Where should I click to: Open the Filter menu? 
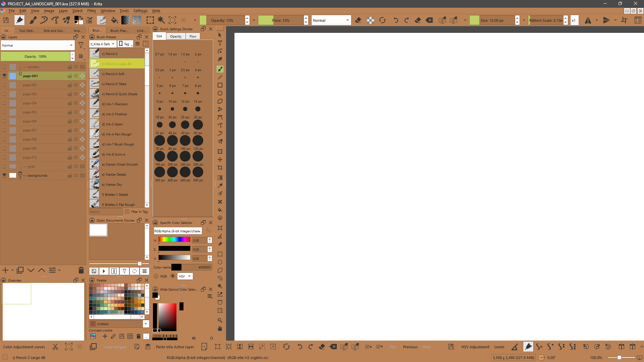click(x=92, y=11)
